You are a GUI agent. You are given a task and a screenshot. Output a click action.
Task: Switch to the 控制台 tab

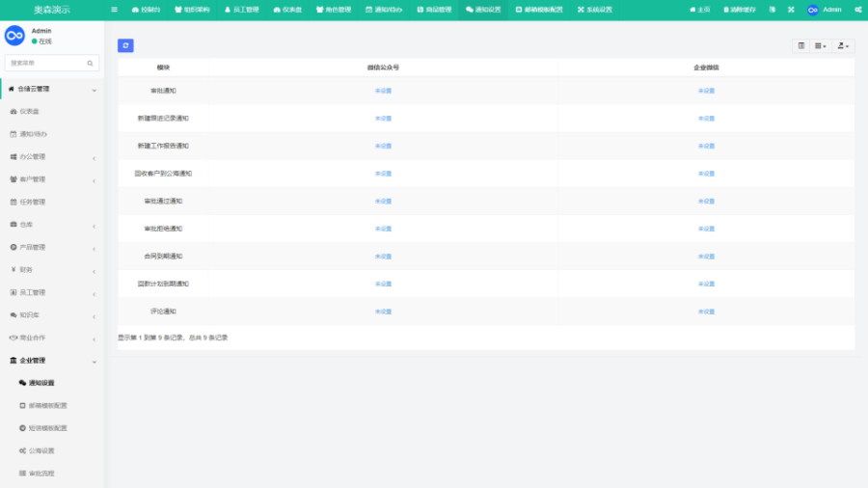pyautogui.click(x=146, y=10)
